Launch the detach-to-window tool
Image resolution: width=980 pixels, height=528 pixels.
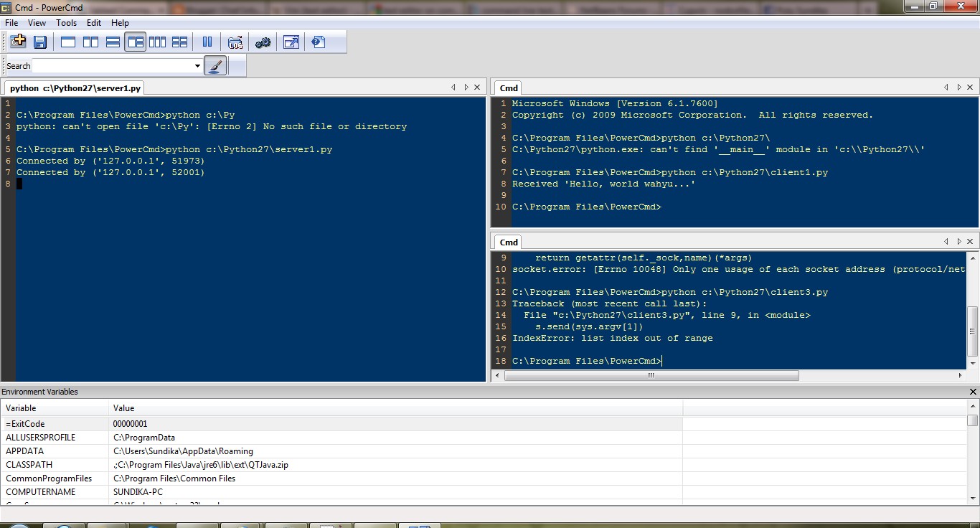291,42
